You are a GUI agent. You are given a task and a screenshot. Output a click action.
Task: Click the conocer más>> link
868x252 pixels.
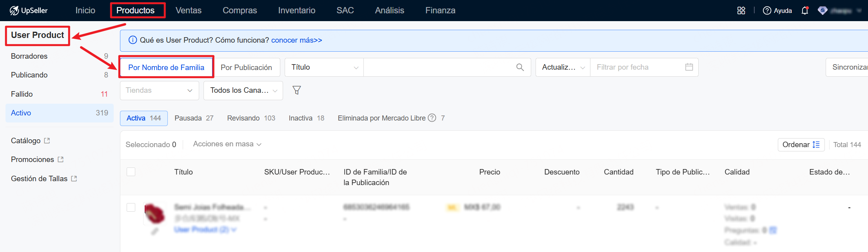tap(297, 40)
